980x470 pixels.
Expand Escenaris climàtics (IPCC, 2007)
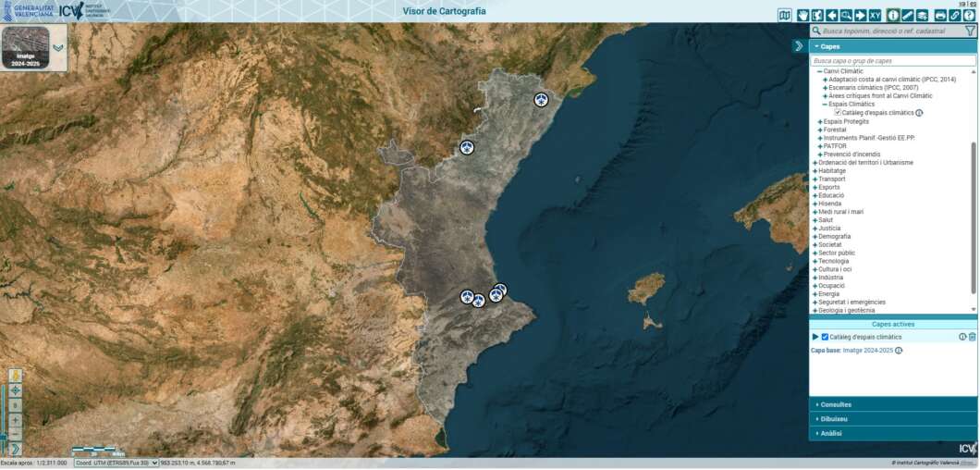coord(825,88)
